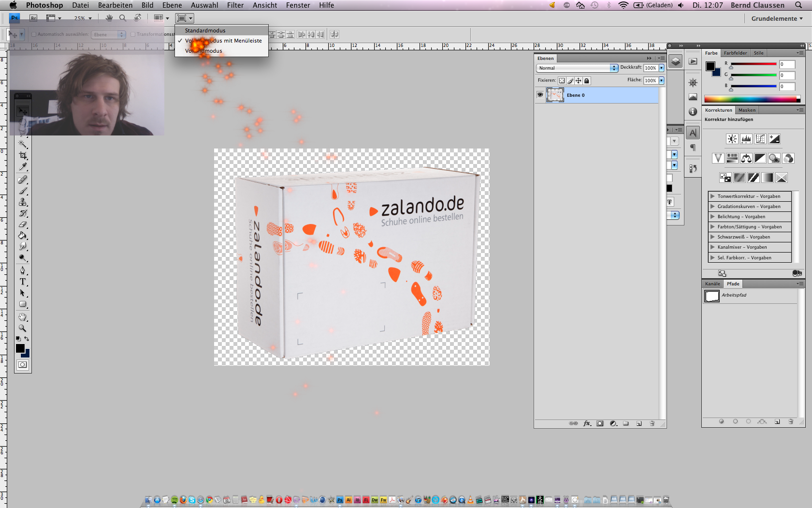The width and height of the screenshot is (812, 508).
Task: Toggle Quick Mask mode button
Action: 23,365
